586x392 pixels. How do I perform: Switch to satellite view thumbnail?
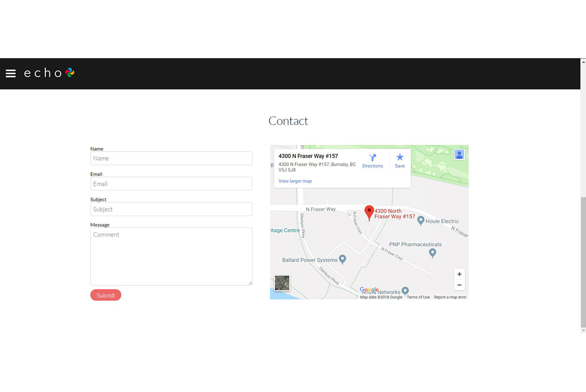tap(282, 283)
